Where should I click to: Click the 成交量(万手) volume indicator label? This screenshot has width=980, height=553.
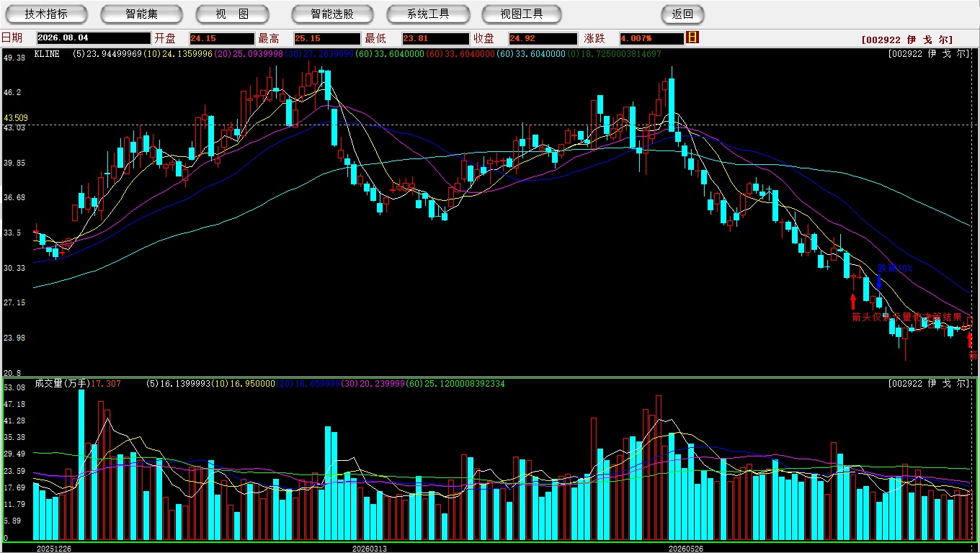[63, 384]
